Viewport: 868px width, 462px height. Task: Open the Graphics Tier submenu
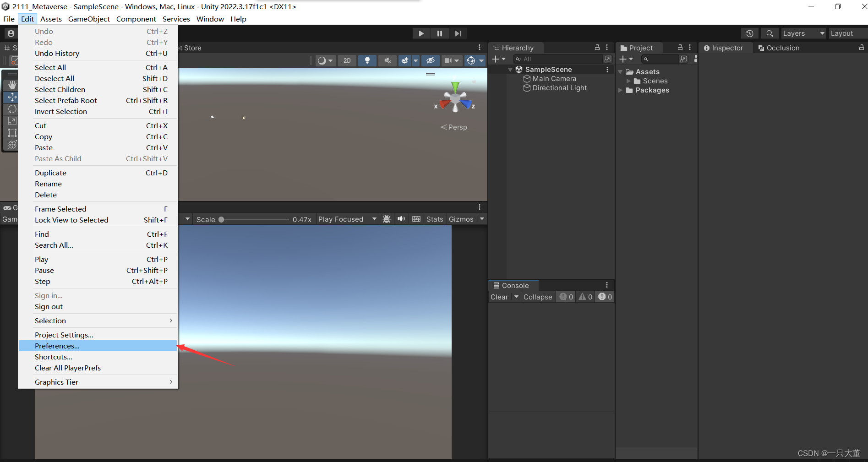(x=98, y=382)
